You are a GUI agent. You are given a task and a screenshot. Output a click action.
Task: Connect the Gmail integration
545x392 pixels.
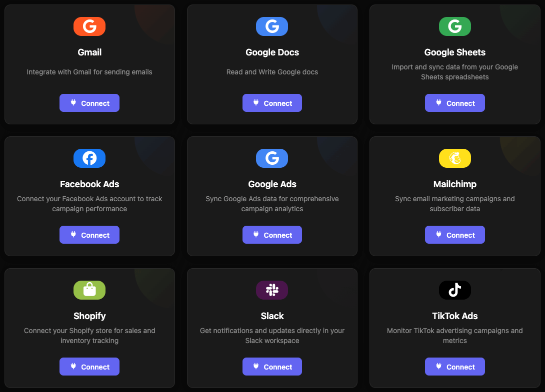click(x=89, y=103)
